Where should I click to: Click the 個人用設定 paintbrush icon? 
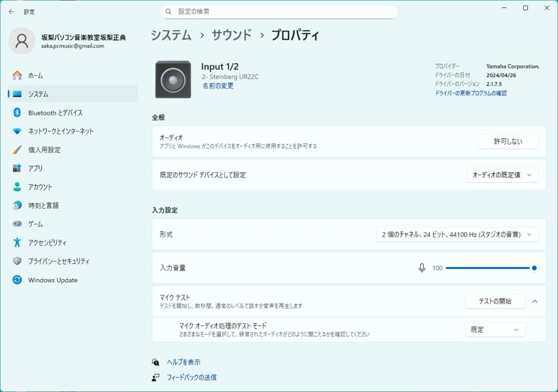[17, 150]
